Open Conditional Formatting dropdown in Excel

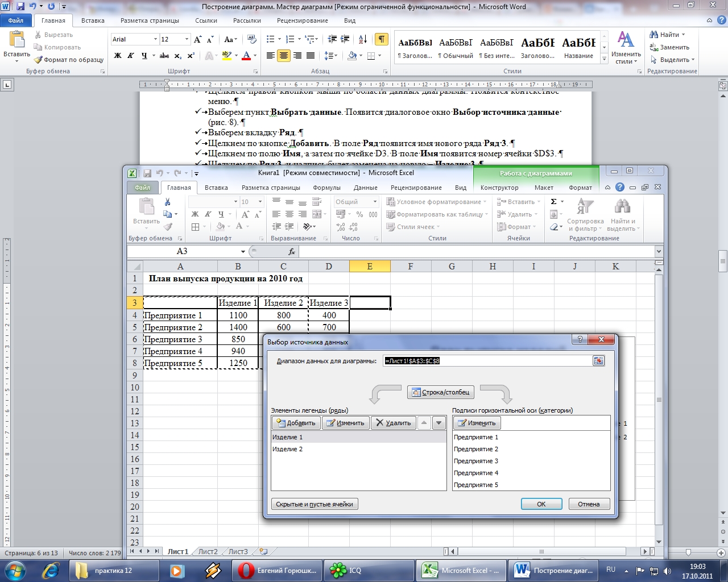436,202
